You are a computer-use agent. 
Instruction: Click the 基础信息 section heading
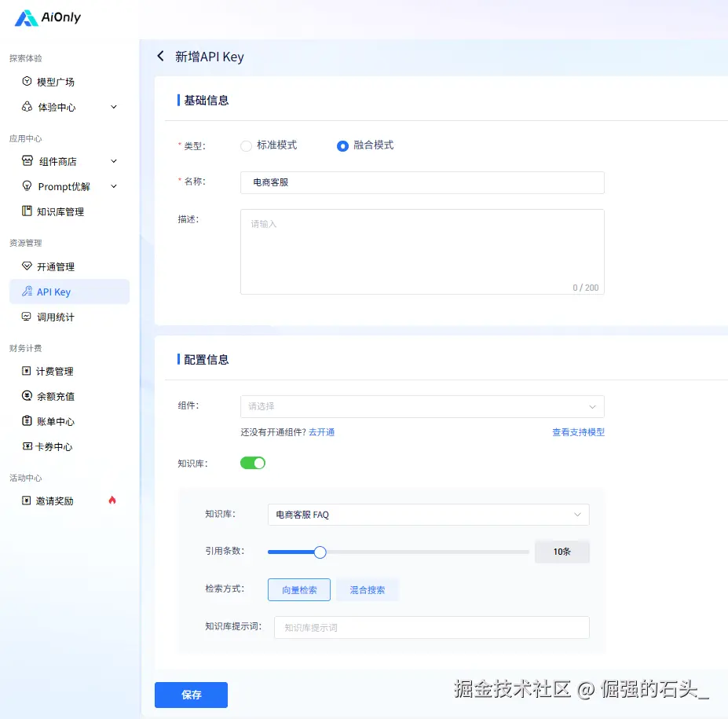[206, 101]
